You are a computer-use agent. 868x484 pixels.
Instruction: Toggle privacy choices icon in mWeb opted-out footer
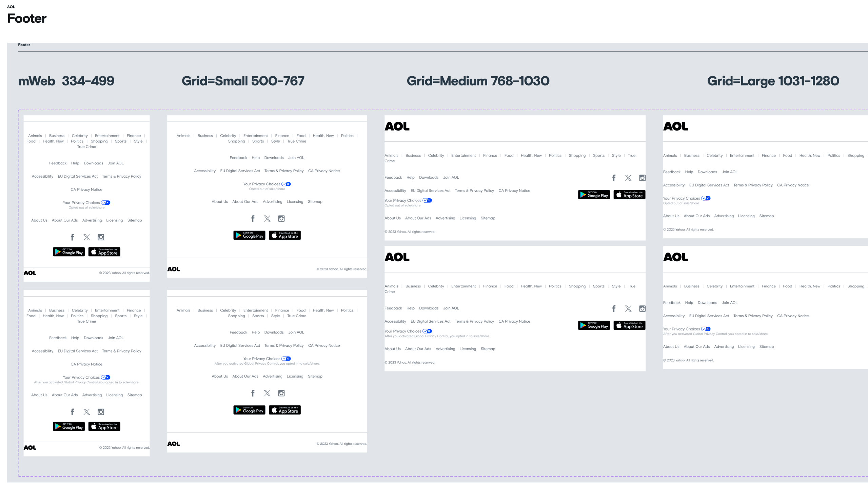pyautogui.click(x=106, y=203)
